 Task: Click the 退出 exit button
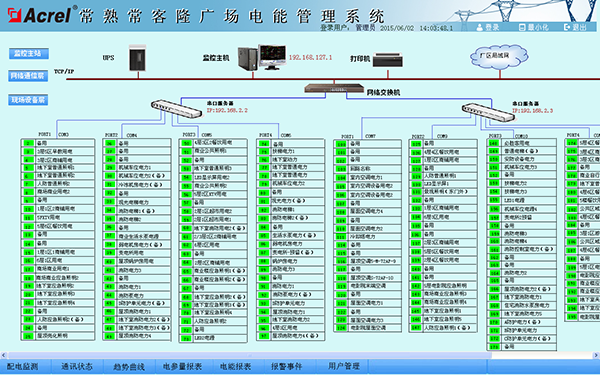576,27
